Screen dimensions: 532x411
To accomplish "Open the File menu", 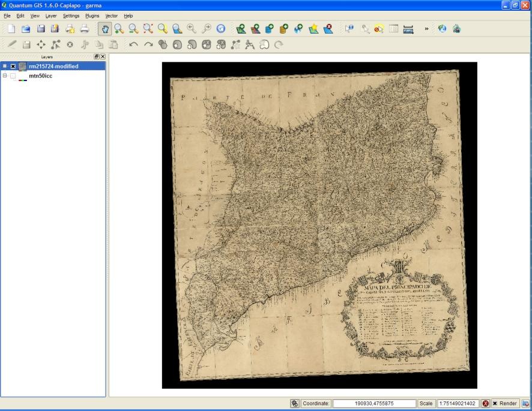I will click(7, 16).
